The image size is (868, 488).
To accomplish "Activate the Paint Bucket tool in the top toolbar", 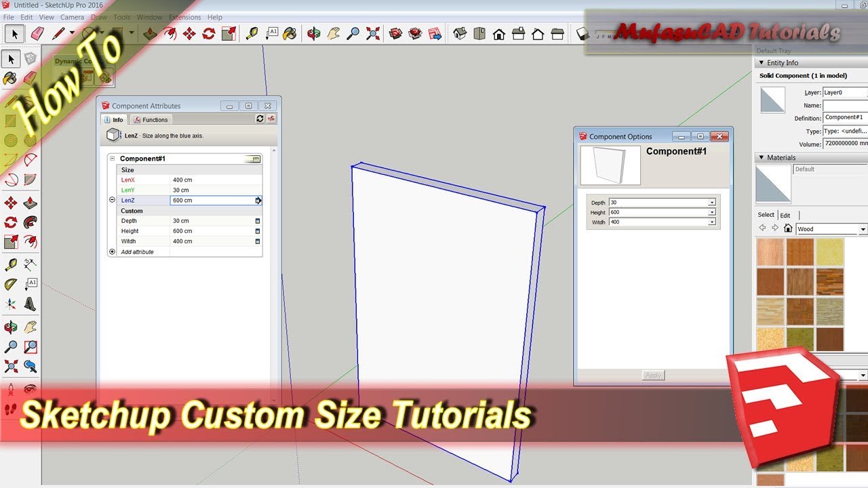I will (290, 33).
